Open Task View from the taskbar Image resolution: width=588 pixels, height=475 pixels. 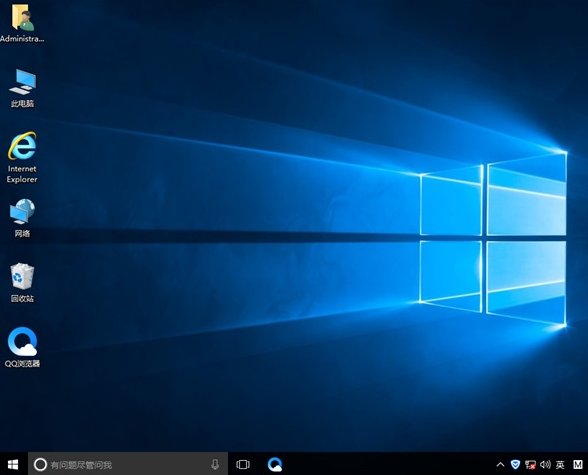(x=243, y=465)
